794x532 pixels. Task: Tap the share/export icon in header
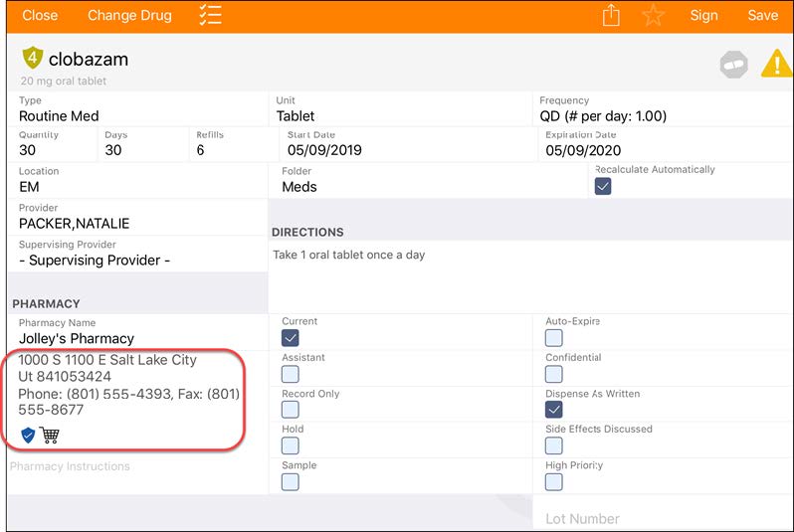point(611,15)
